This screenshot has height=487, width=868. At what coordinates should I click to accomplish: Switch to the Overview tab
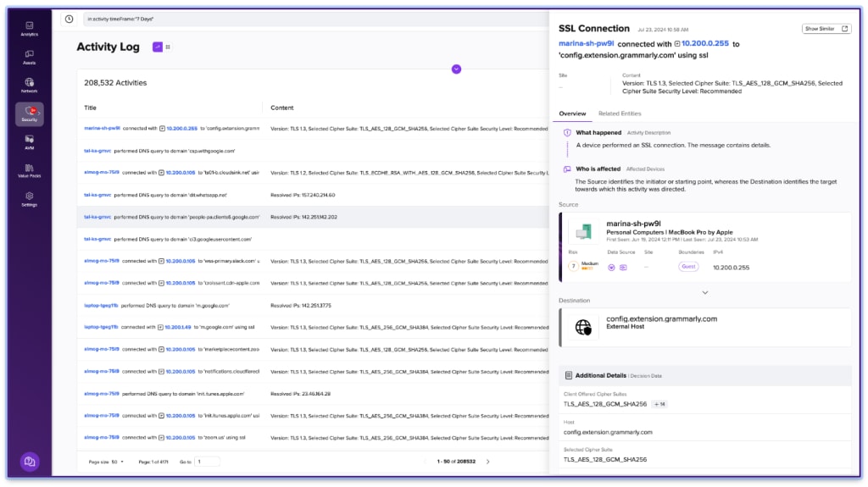coord(572,113)
